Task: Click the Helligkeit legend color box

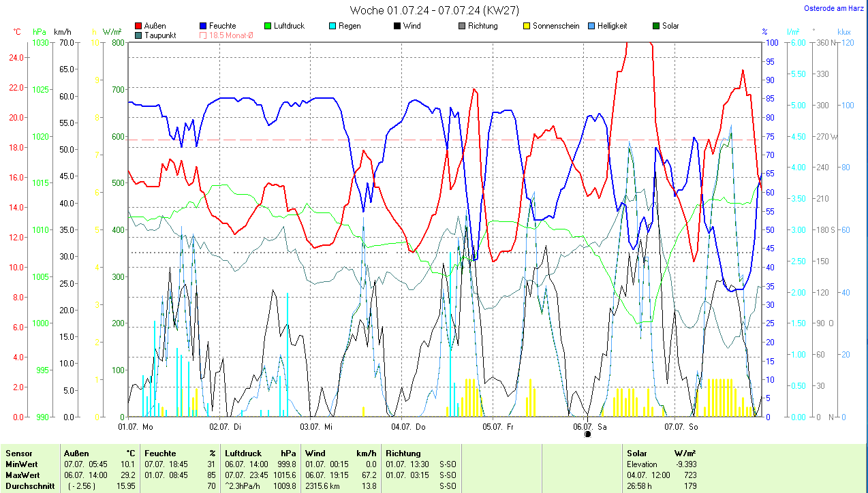Action: click(591, 26)
